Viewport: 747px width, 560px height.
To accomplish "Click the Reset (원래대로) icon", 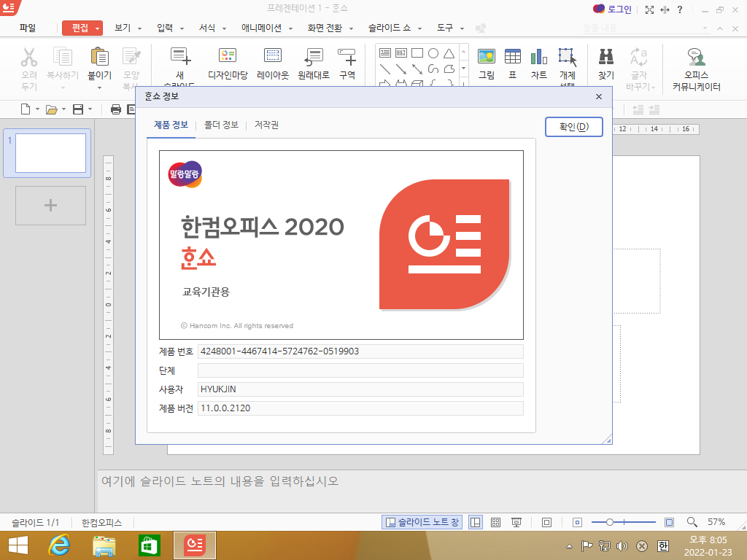I will tap(314, 57).
